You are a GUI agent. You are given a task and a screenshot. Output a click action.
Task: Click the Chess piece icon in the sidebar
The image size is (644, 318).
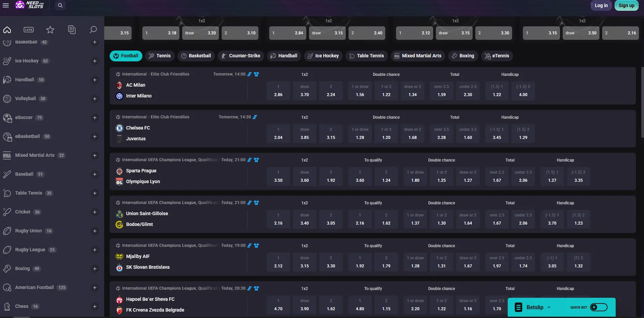click(7, 307)
